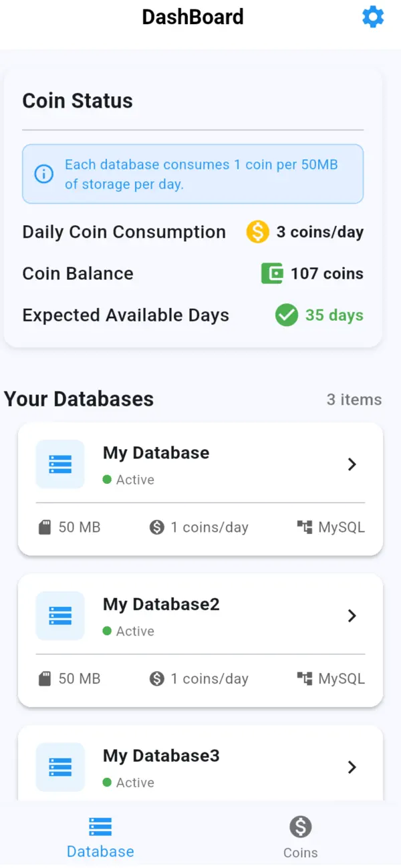Toggle the Active status dot on My Database
The width and height of the screenshot is (401, 868).
click(x=107, y=479)
